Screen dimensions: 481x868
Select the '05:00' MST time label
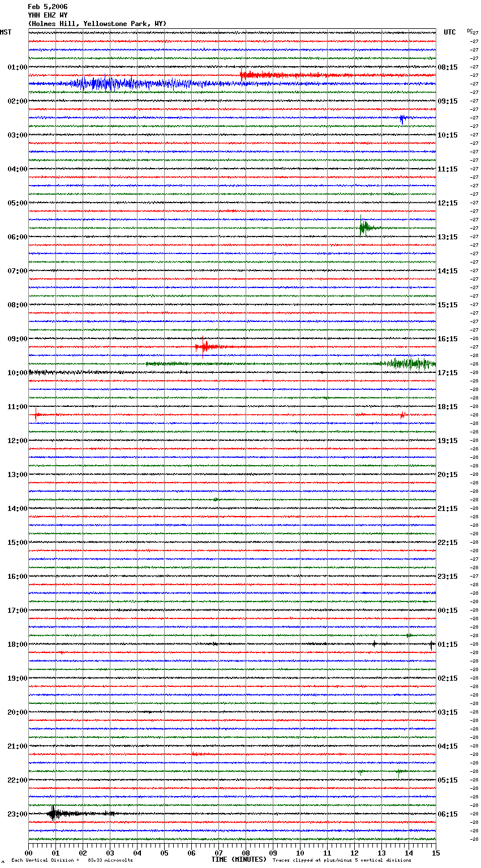coord(18,203)
